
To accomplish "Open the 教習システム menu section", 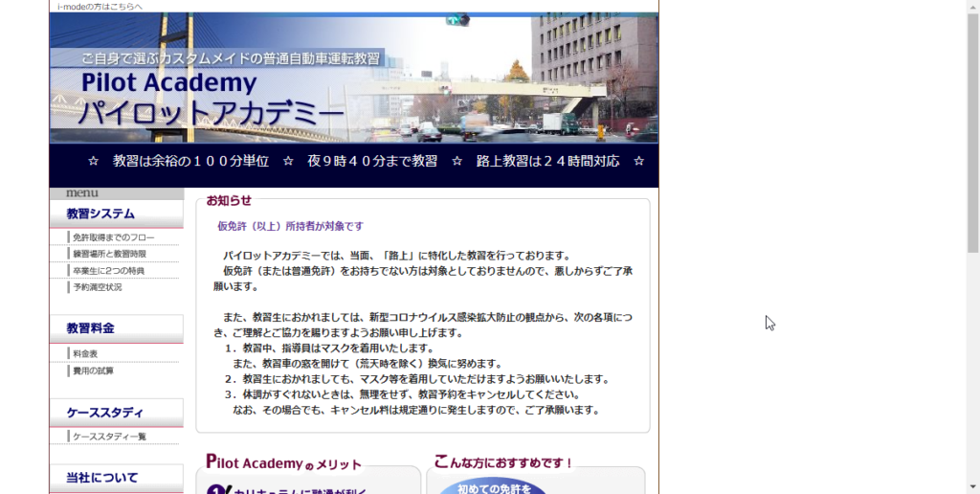I will [x=100, y=213].
